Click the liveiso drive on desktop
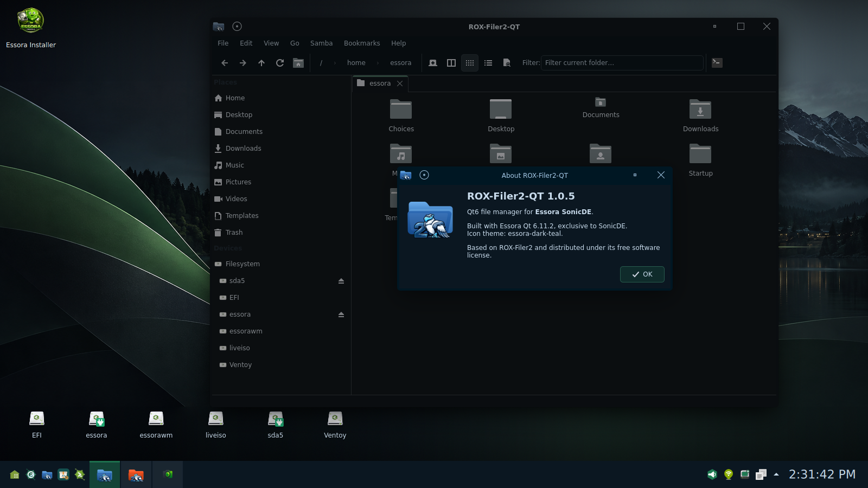This screenshot has height=488, width=868. [216, 425]
